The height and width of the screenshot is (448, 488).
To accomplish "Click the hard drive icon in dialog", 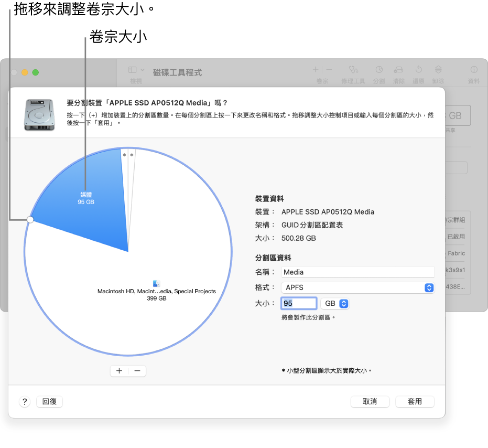I will 39,115.
